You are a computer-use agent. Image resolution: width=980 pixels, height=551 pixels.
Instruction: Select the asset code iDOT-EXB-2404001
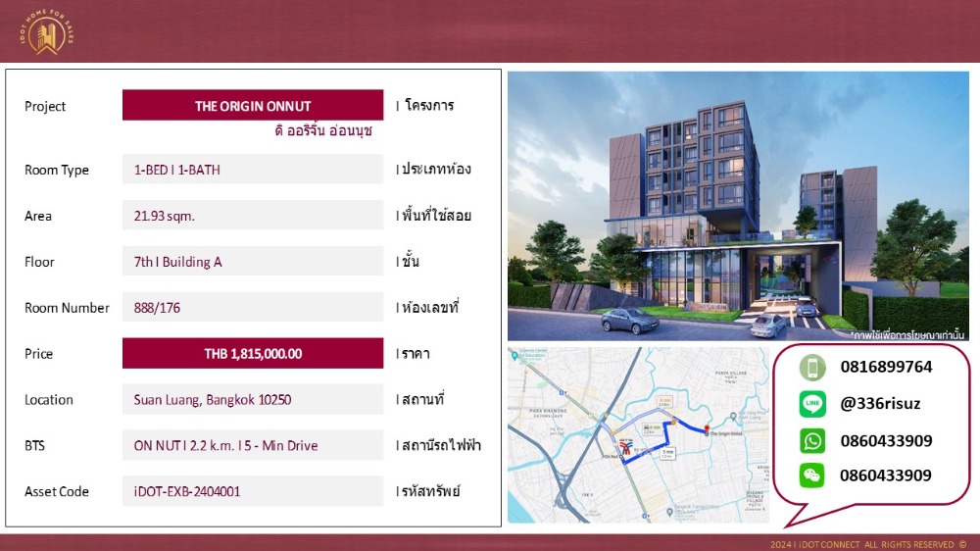(x=187, y=491)
